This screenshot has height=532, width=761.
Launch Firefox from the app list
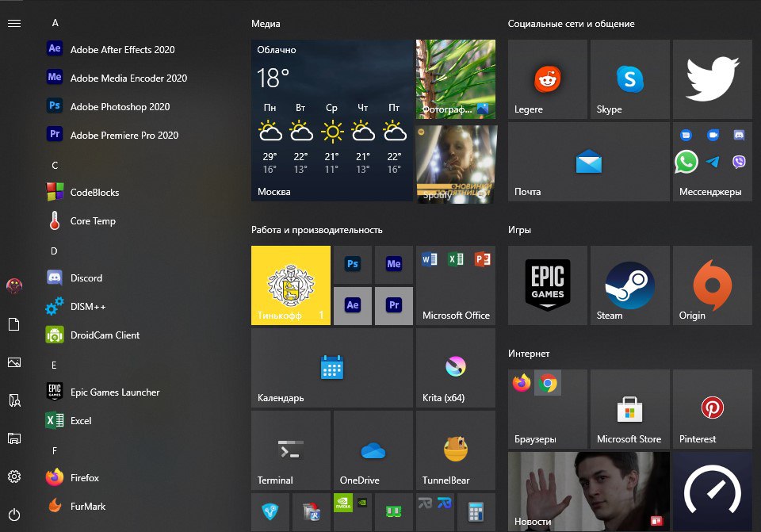pos(72,478)
